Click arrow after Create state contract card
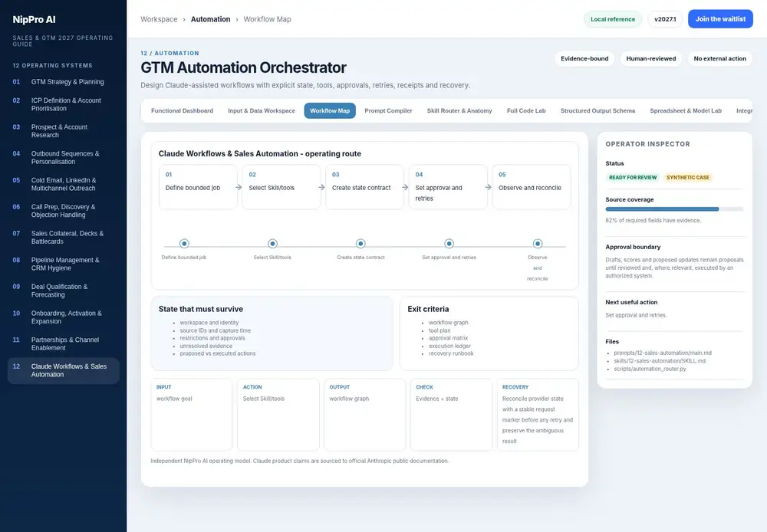The image size is (767, 532). pos(405,187)
